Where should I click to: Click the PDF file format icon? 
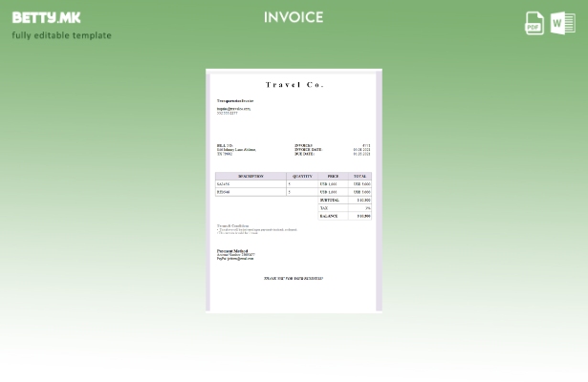coord(534,23)
